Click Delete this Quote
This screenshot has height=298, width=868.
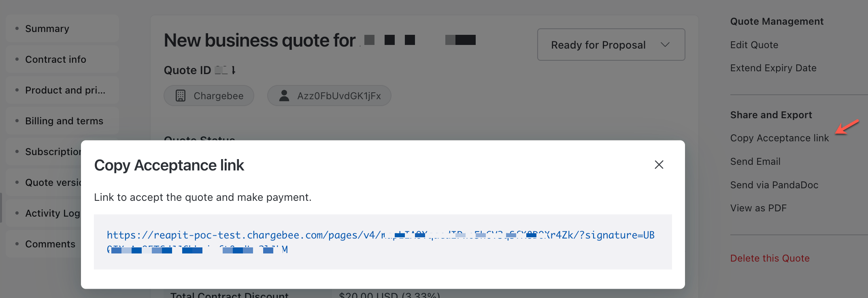(770, 258)
